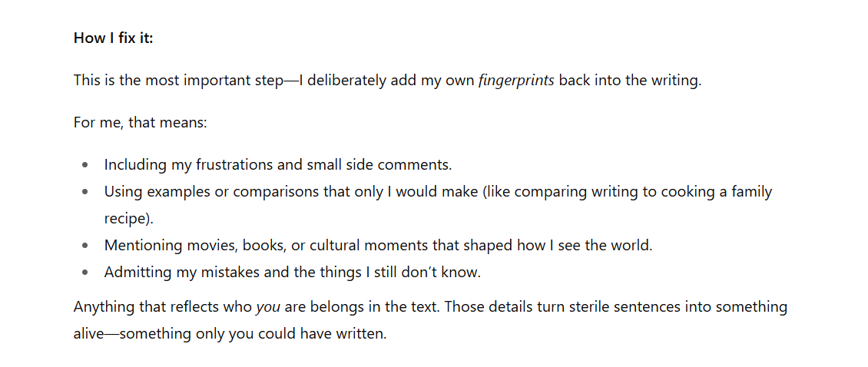Click the phrase "This is the most important step"

pyautogui.click(x=175, y=80)
